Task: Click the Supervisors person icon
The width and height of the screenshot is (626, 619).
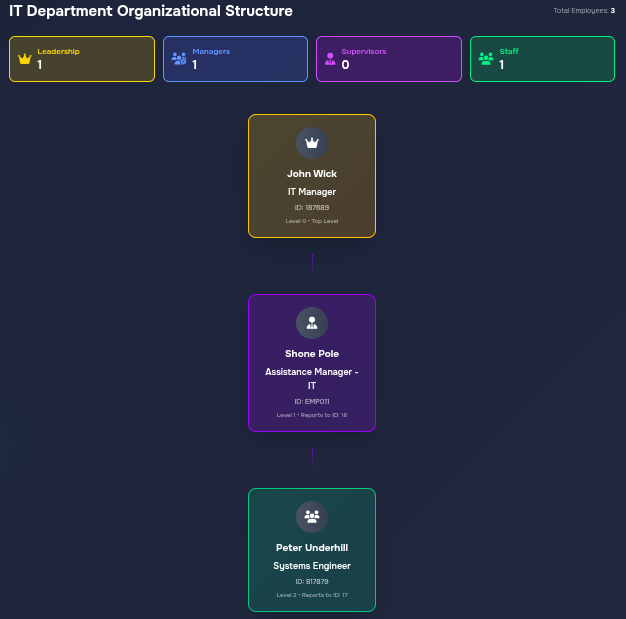Action: pyautogui.click(x=331, y=59)
